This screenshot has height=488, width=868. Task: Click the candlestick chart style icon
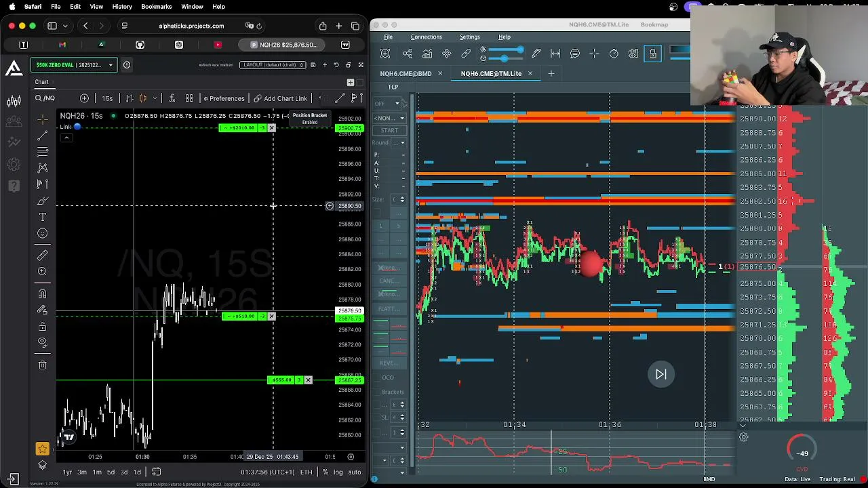tap(143, 98)
